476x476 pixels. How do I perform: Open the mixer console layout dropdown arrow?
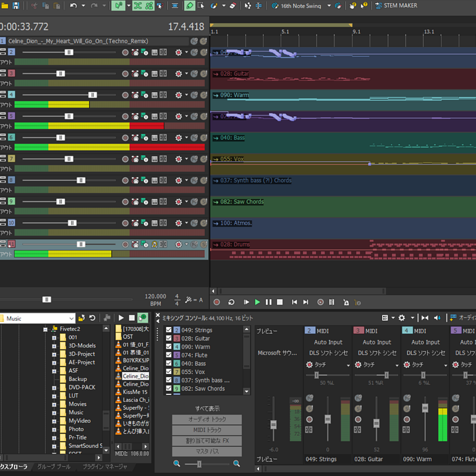[x=393, y=318]
